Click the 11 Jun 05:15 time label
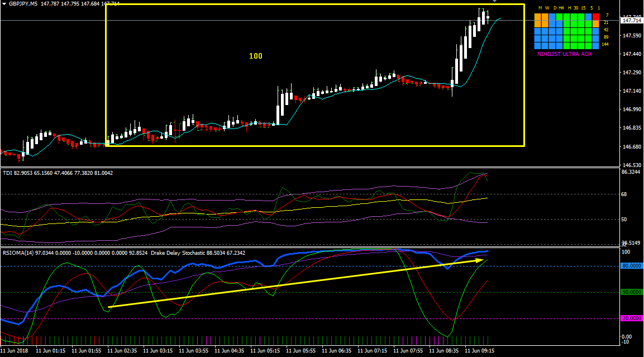The width and height of the screenshot is (644, 357). (x=265, y=351)
